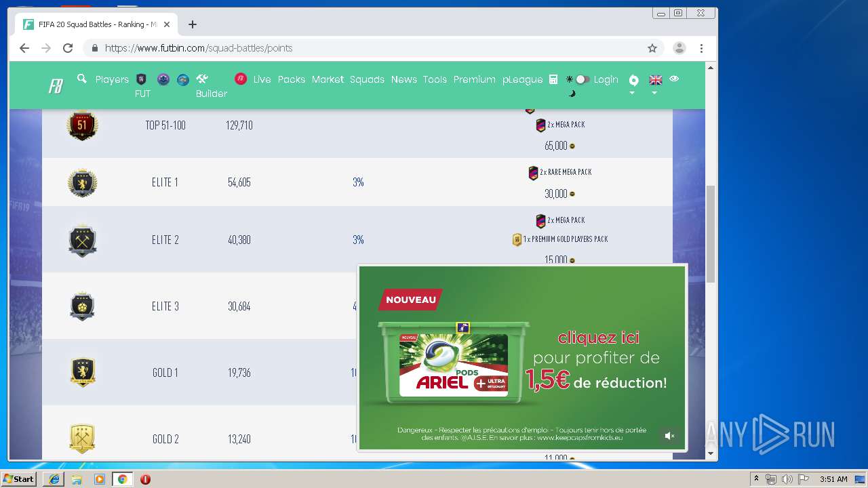Click the Elite 2 Mega Pack icon

tap(540, 221)
